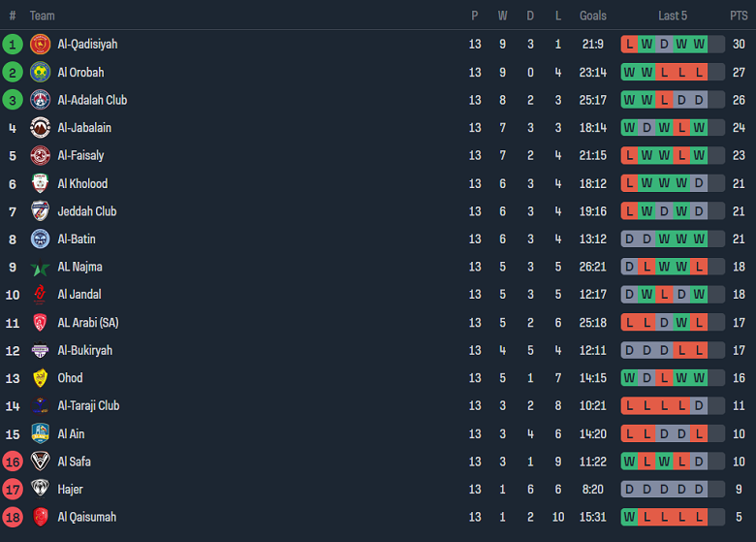Click the Al Ain club logo

tap(40, 434)
